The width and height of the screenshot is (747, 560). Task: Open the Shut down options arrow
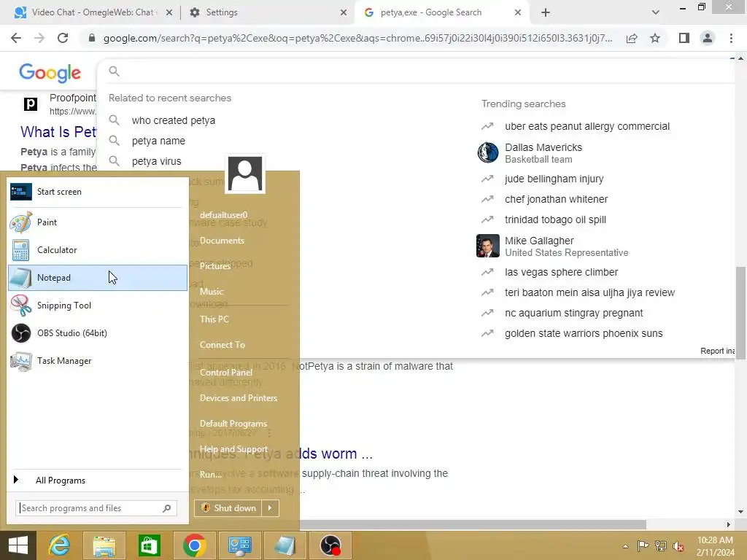point(270,508)
